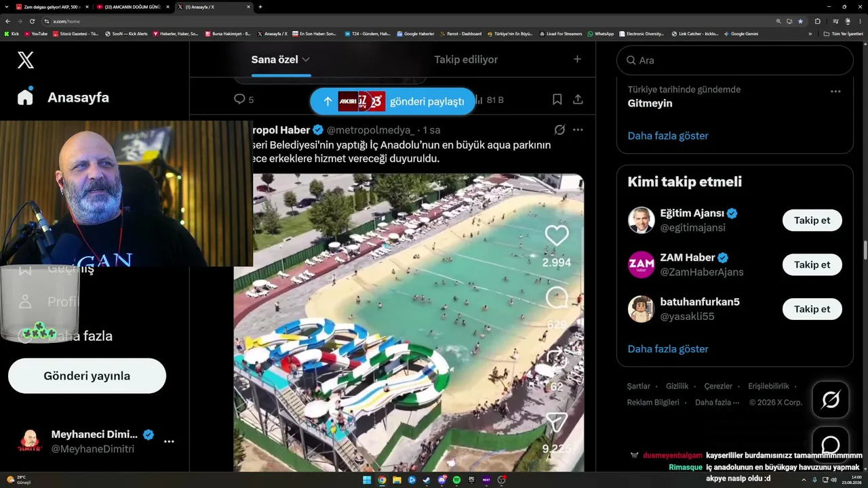Screen dimensions: 868x488
Task: Open Epic Games Launcher from the taskbar
Action: click(x=471, y=480)
